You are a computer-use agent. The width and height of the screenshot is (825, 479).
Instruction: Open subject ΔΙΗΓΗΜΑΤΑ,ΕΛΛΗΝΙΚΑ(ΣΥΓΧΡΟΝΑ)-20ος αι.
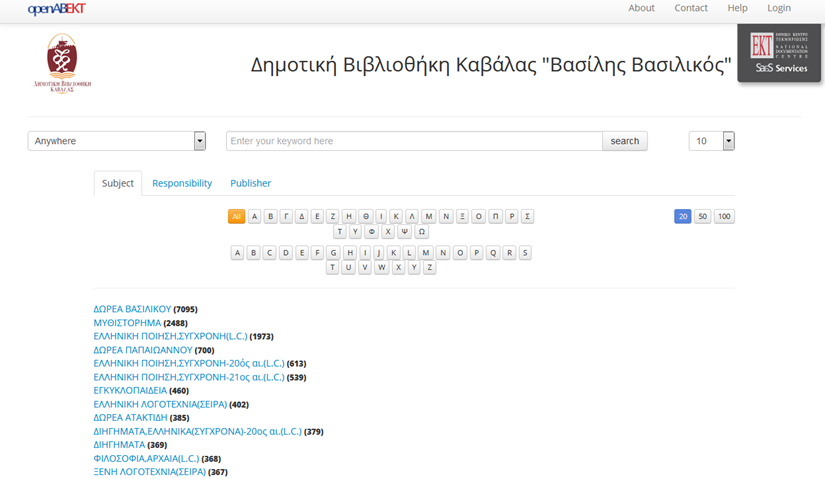point(197,431)
